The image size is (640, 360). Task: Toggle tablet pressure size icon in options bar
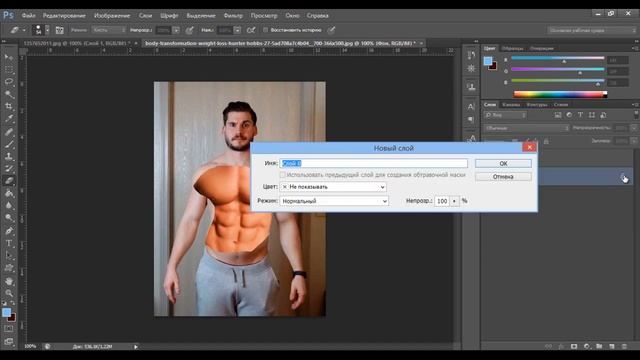[x=331, y=30]
